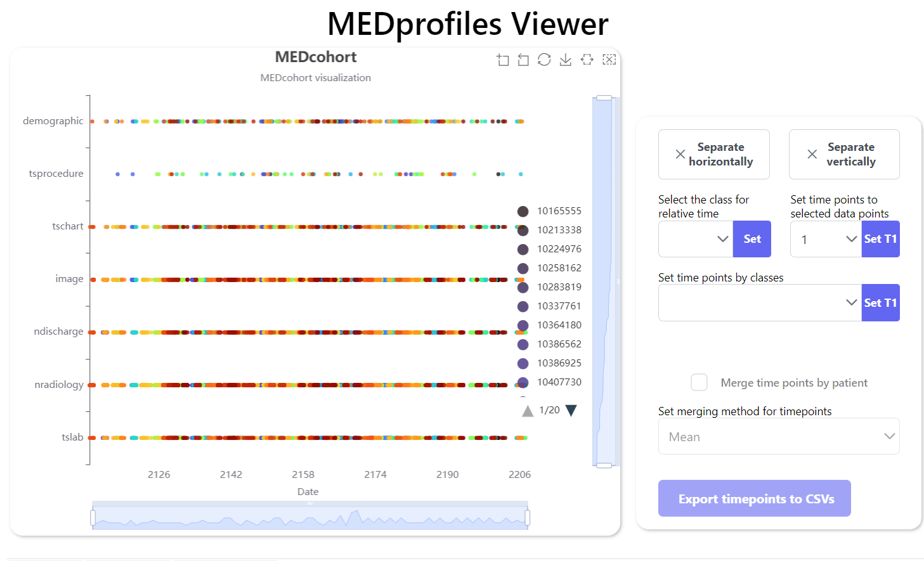This screenshot has height=561, width=924.
Task: Click the zoom reset (undo zoom) icon
Action: coord(523,60)
